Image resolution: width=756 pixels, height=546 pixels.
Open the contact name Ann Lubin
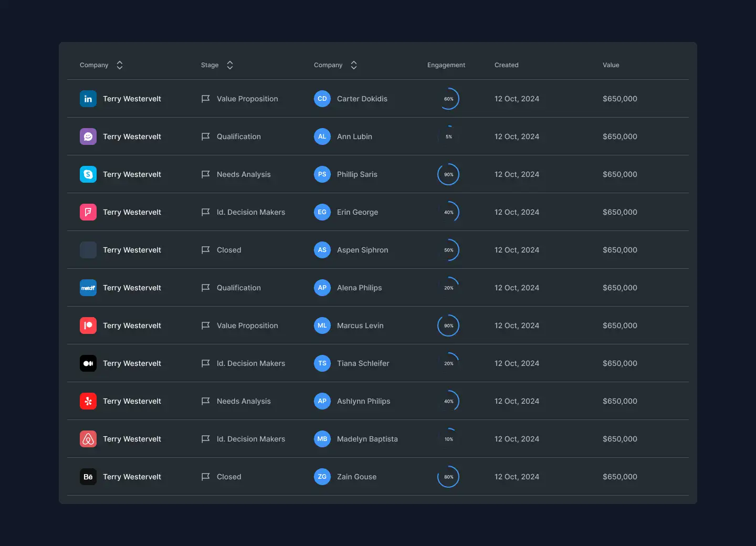[354, 136]
